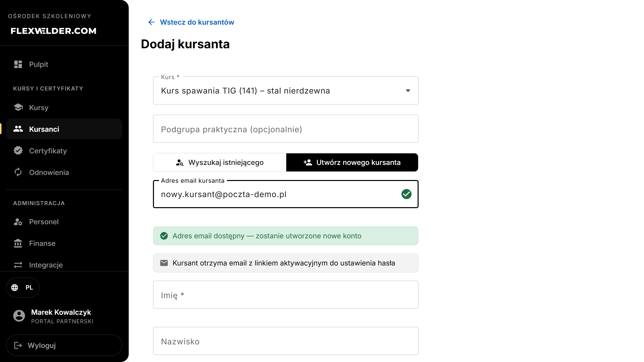Click the Personel gear-person icon
The image size is (644, 362).
[x=18, y=222]
